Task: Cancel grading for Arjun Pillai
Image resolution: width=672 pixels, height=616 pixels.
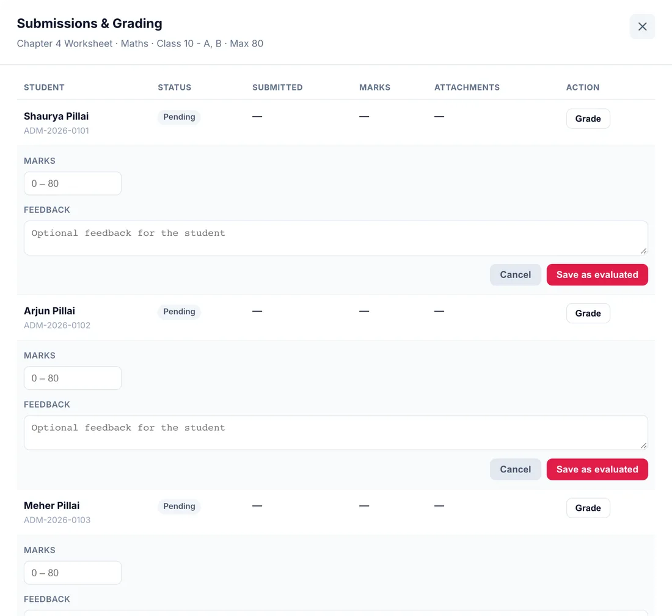Action: (x=515, y=469)
